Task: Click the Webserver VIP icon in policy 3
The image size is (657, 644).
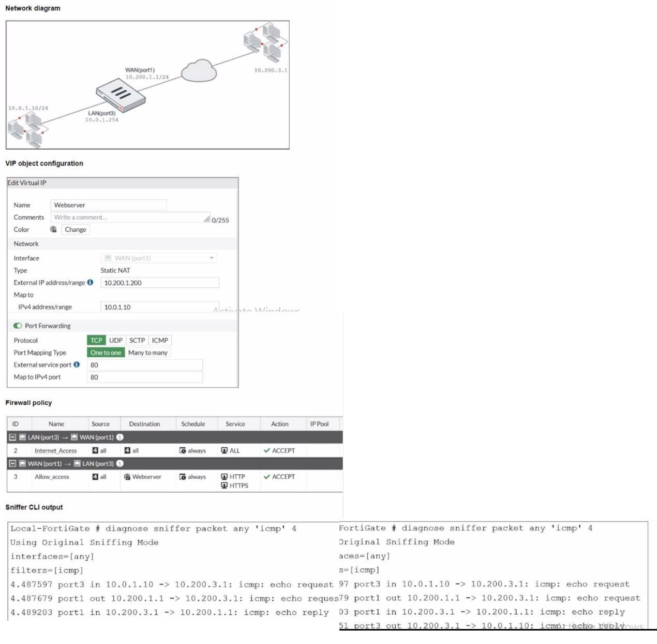Action: click(127, 477)
